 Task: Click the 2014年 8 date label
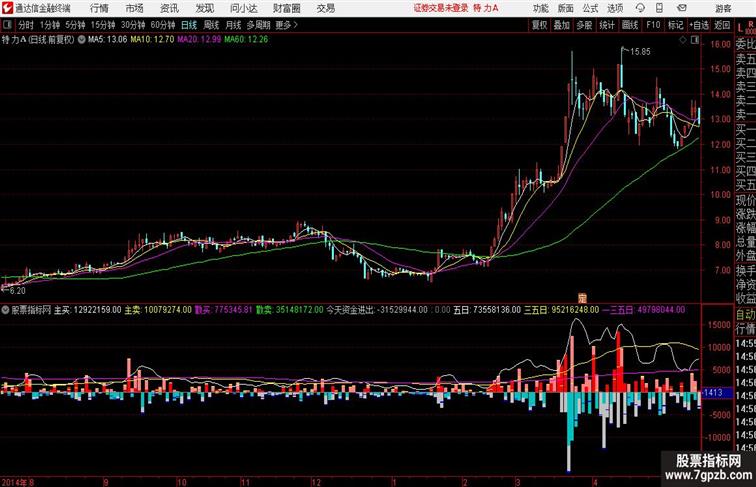[18, 482]
